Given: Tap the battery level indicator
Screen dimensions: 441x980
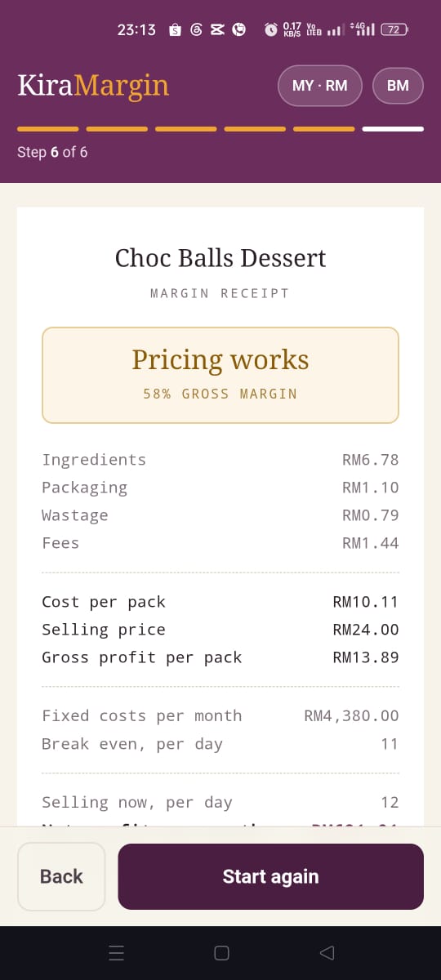Looking at the screenshot, I should point(394,29).
